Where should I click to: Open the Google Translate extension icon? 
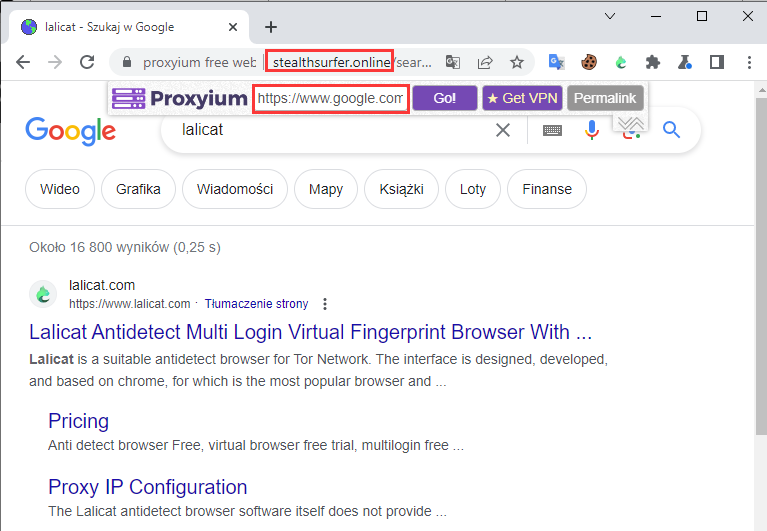click(557, 62)
